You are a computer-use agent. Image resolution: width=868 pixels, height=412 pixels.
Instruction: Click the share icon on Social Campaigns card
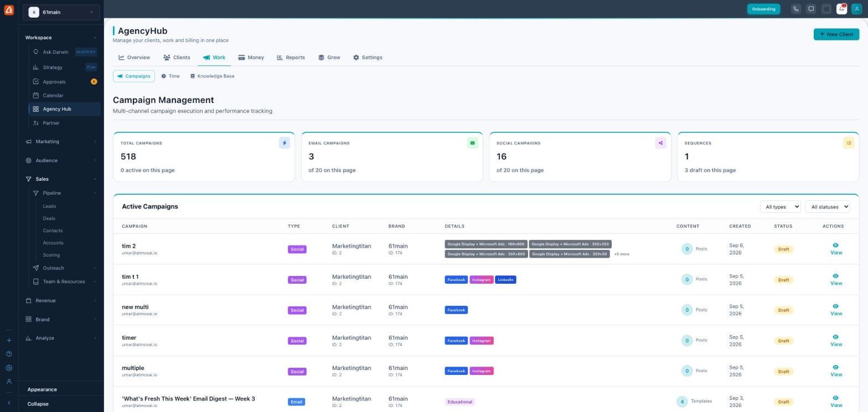click(x=660, y=143)
